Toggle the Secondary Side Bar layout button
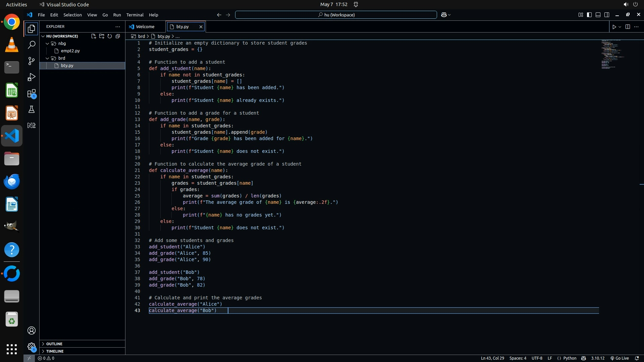The width and height of the screenshot is (644, 362). pyautogui.click(x=607, y=15)
